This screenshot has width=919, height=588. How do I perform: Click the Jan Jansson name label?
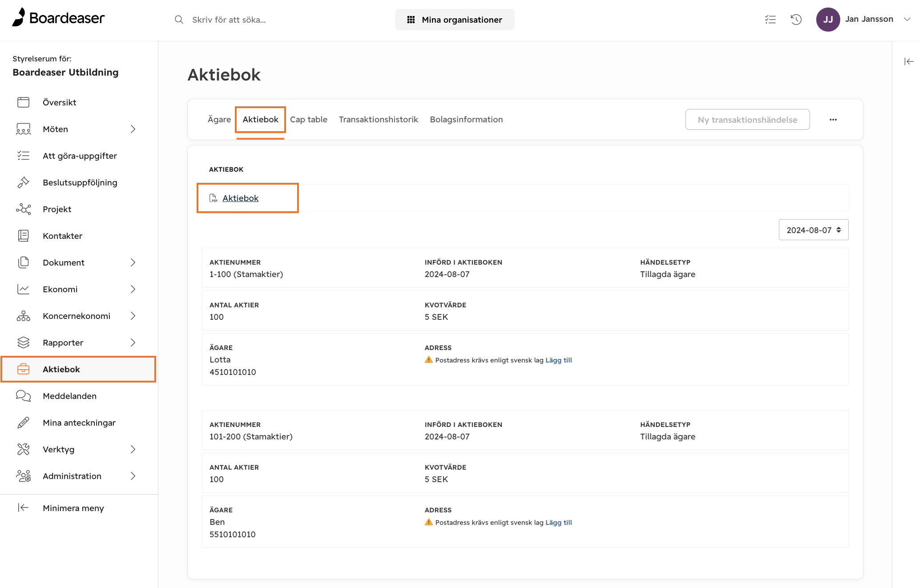[869, 19]
